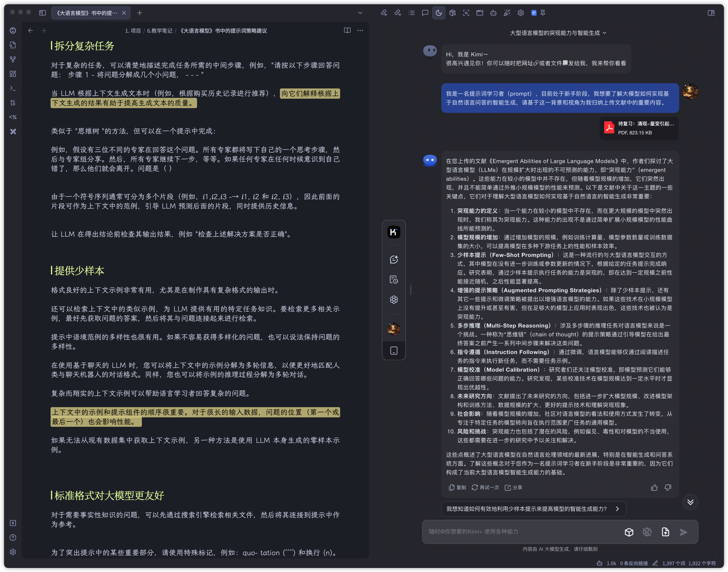Click the Kimi logo in floating sidebar
Image resolution: width=728 pixels, height=572 pixels.
click(x=394, y=232)
